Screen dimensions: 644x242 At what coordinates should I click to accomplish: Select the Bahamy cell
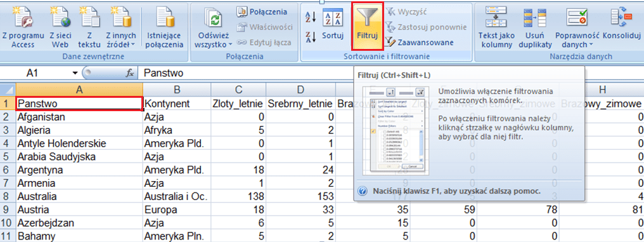point(80,236)
